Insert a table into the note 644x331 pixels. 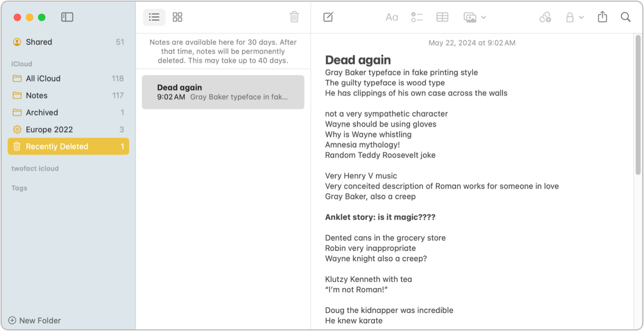tap(442, 17)
